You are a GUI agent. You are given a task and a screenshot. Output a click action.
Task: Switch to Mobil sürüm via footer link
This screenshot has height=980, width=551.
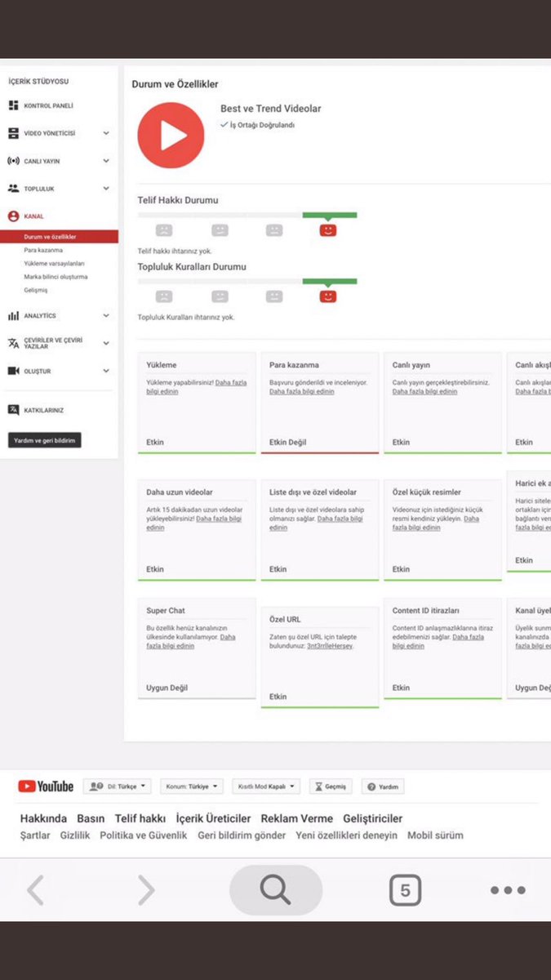(435, 835)
